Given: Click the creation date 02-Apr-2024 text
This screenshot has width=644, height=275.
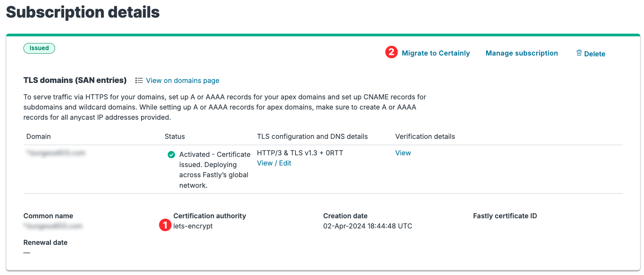Looking at the screenshot, I should (367, 226).
